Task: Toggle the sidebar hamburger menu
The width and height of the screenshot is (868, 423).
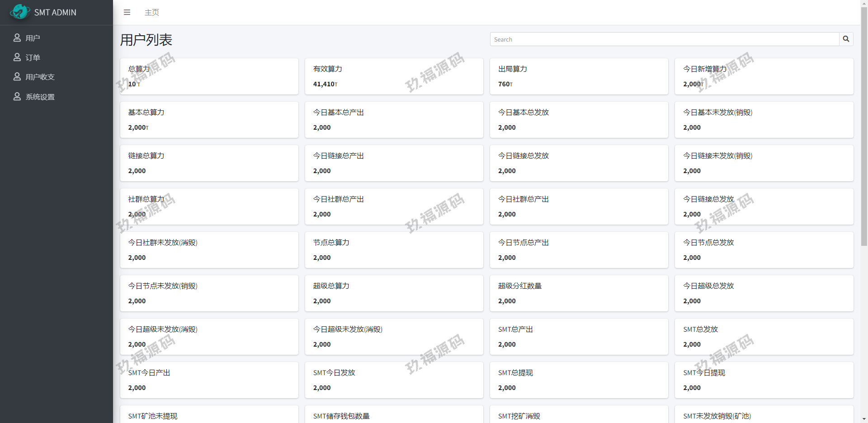Action: (127, 12)
